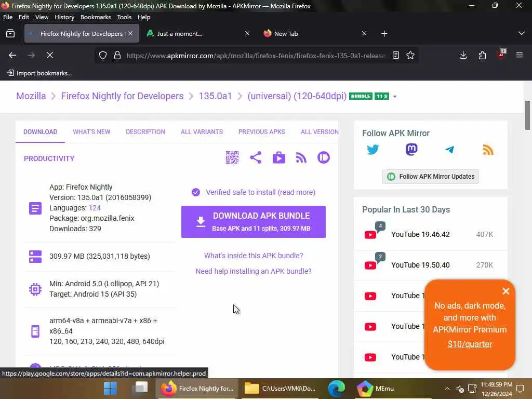Open Firefox hamburger application menu
Image resolution: width=532 pixels, height=399 pixels.
520,55
